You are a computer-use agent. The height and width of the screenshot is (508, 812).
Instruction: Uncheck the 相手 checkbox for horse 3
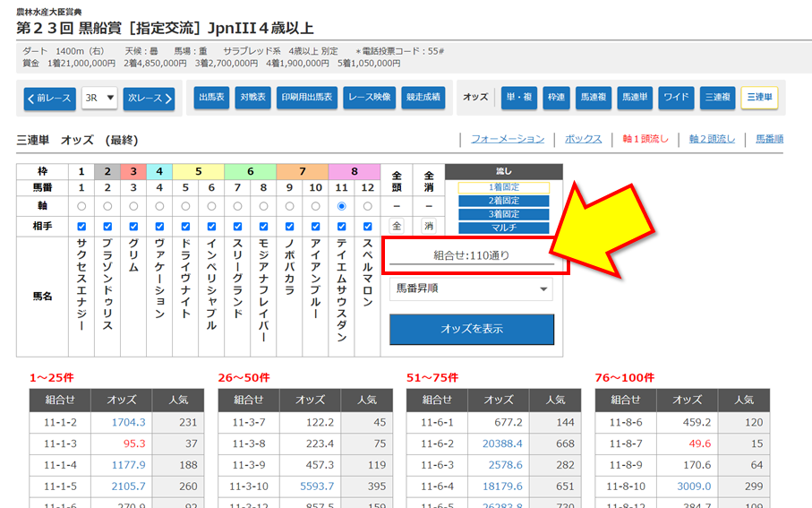pos(133,226)
